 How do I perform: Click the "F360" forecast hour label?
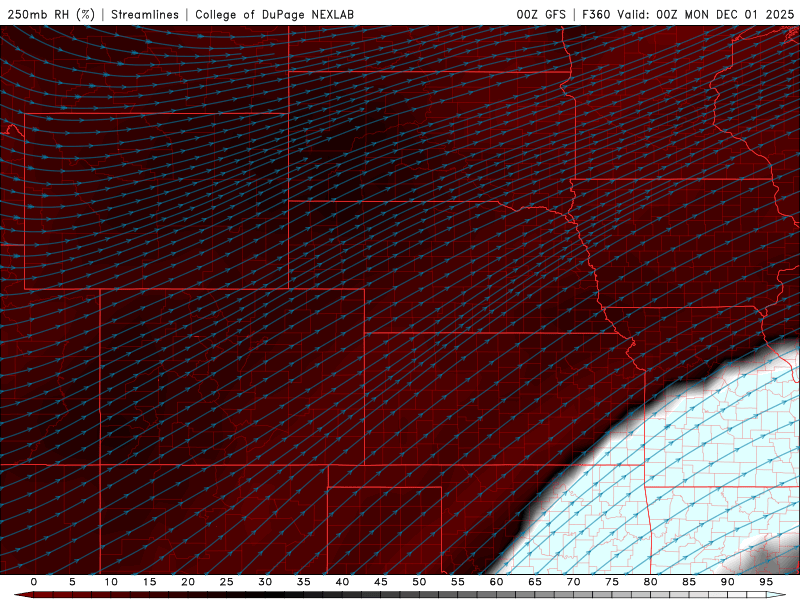tap(596, 14)
